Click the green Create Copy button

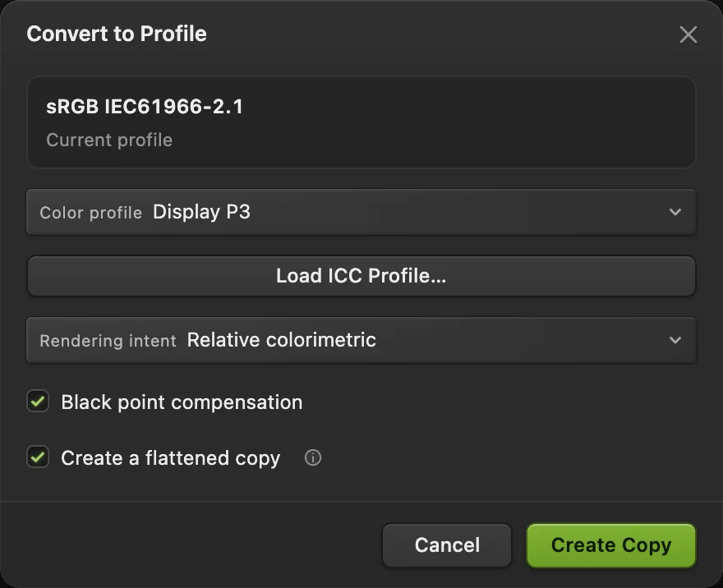point(611,545)
